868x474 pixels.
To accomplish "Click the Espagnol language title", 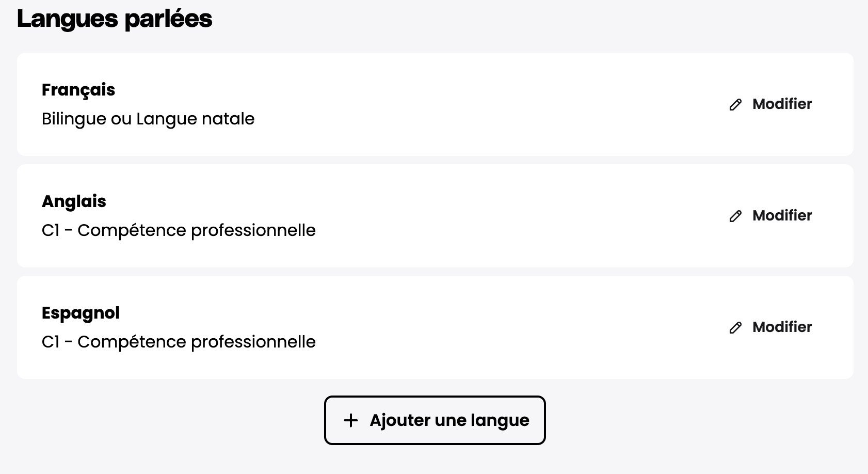I will point(81,313).
